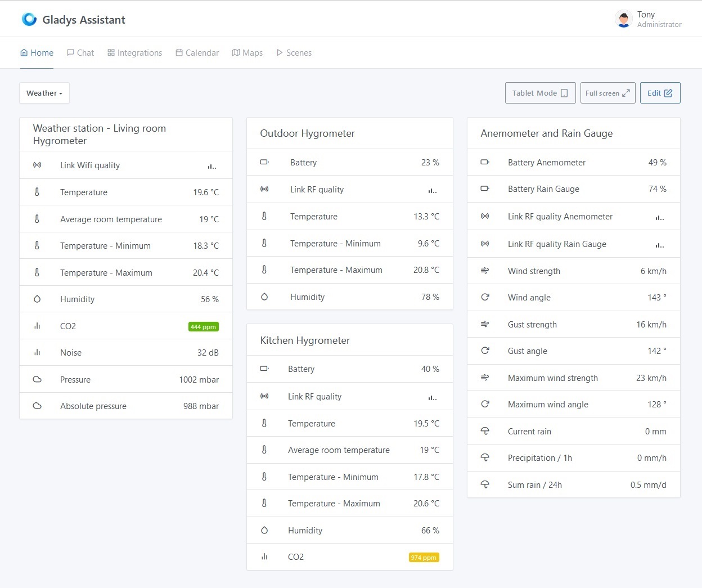Click the thermometer icon next to Temperature
The height and width of the screenshot is (588, 702).
click(37, 192)
